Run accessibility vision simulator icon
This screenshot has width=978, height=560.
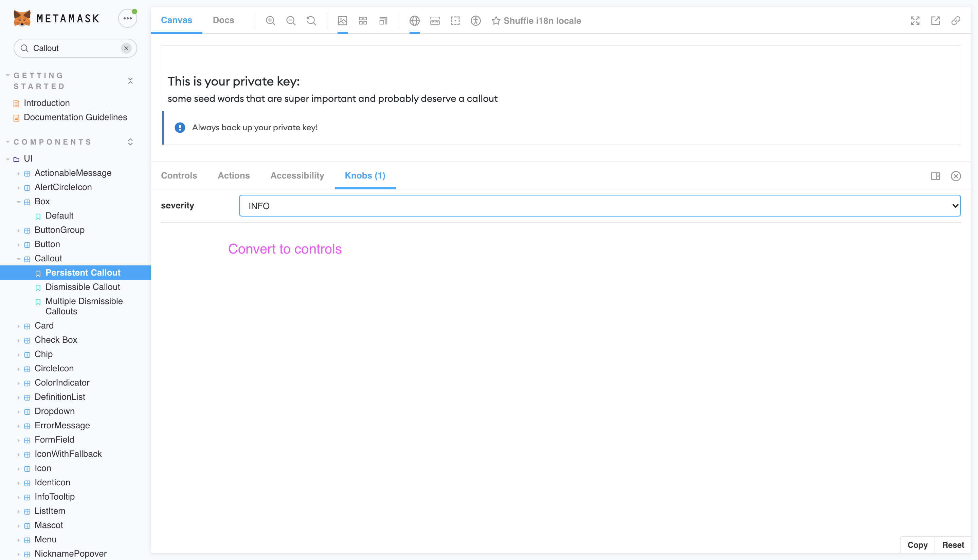point(475,21)
